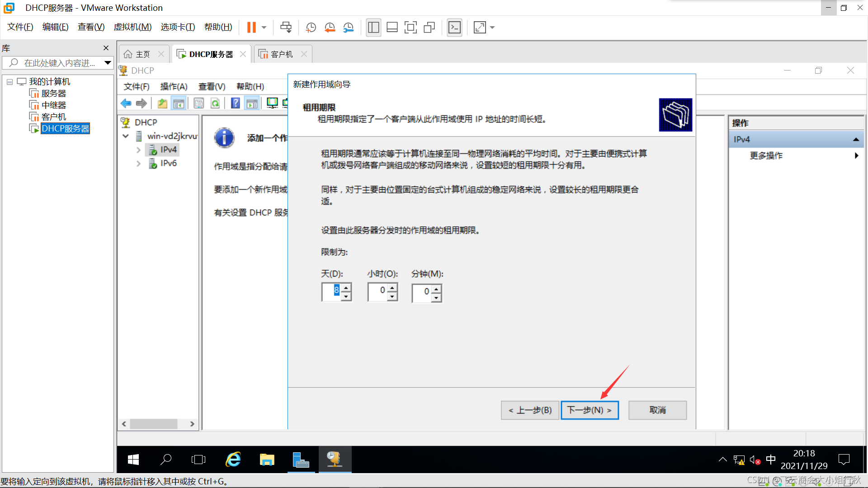Click revert to snapshot icon
Screen dimensions: 868x488
(330, 28)
